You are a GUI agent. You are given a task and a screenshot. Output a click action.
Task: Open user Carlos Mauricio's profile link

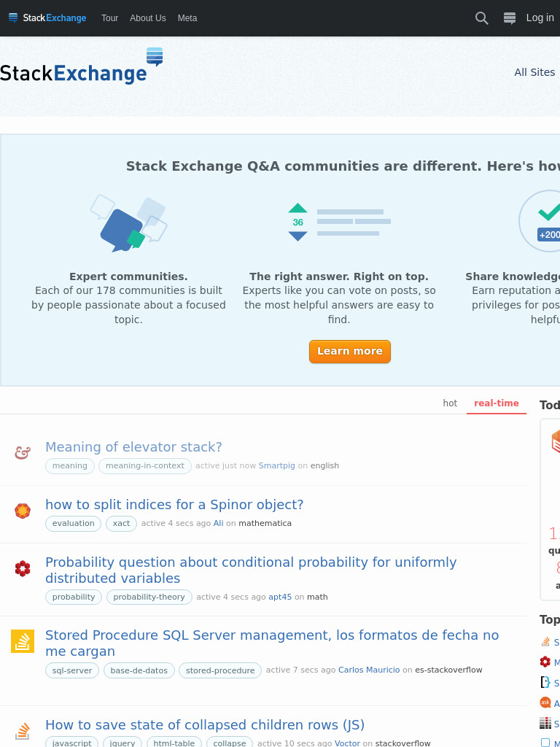click(369, 670)
